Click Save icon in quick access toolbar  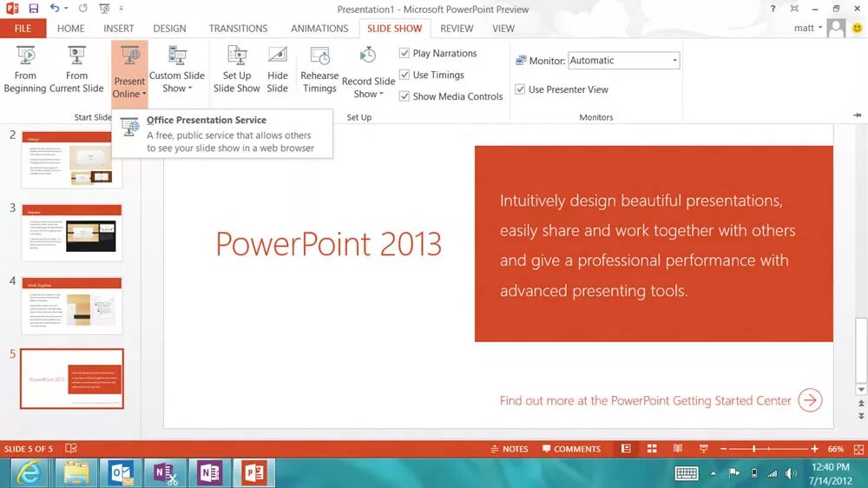click(x=34, y=9)
